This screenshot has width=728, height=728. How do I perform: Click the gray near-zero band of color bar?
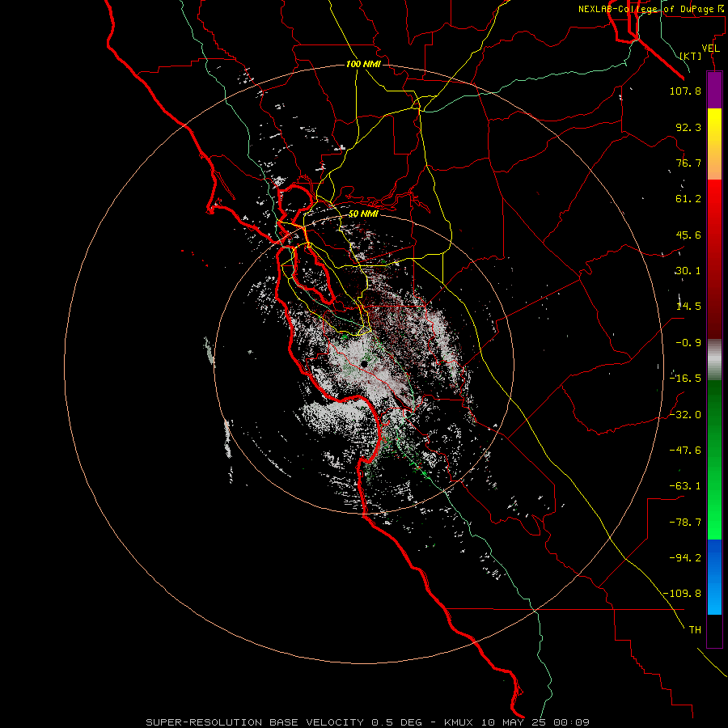pos(714,360)
